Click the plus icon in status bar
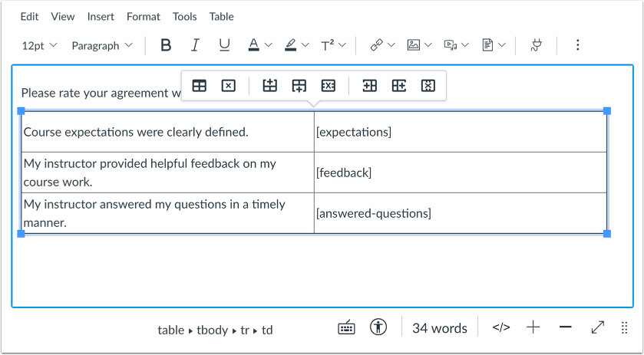 pos(533,327)
